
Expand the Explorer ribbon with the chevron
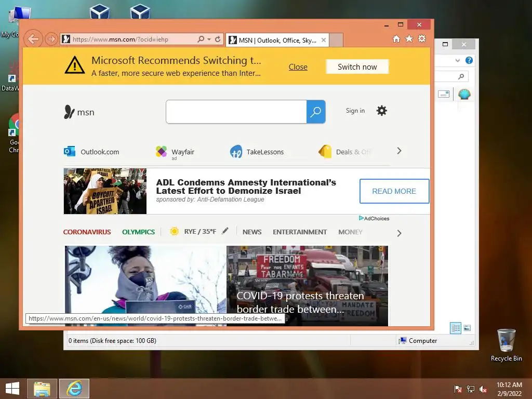[457, 60]
